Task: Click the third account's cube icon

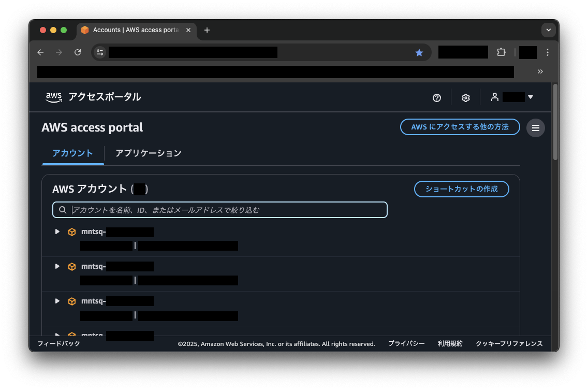Action: click(72, 301)
